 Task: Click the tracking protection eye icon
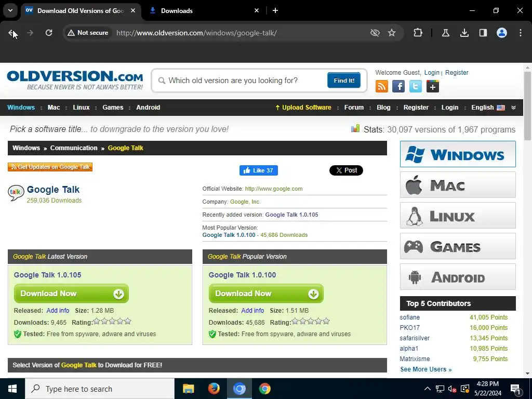(x=375, y=33)
